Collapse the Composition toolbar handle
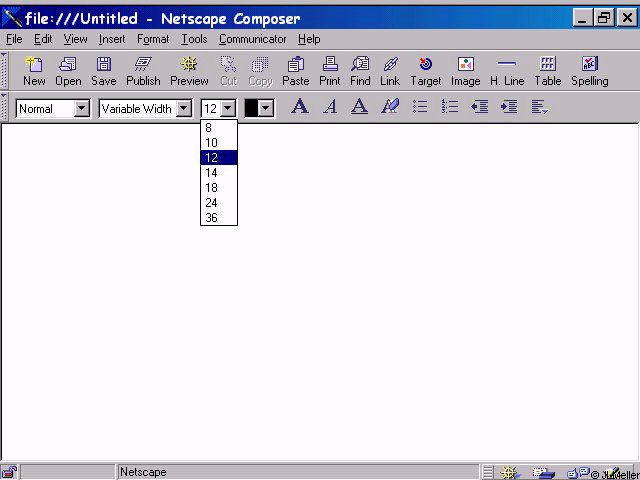This screenshot has width=640, height=480. (4, 70)
